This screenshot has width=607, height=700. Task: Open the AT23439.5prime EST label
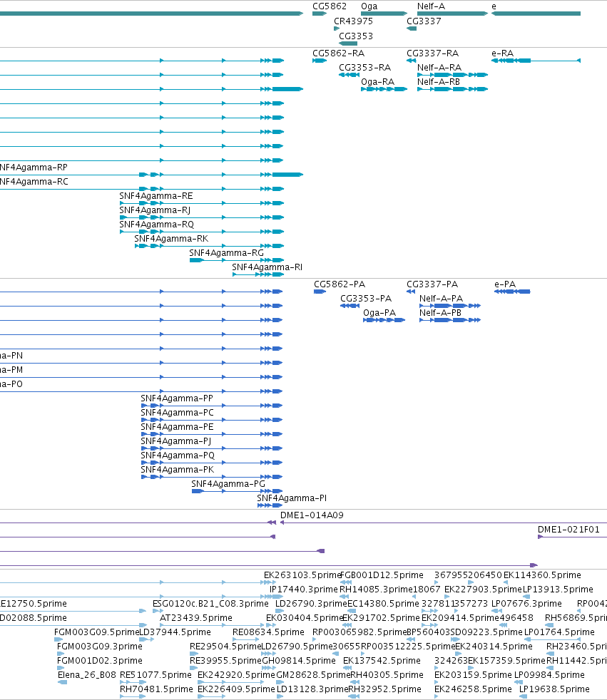pos(196,618)
